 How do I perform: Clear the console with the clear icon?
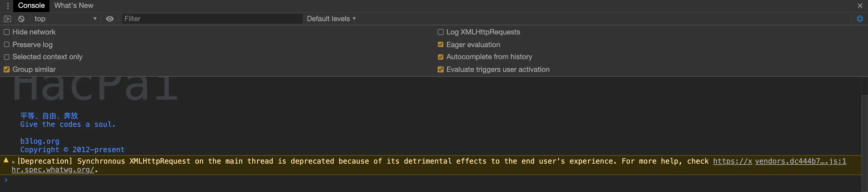pyautogui.click(x=21, y=19)
